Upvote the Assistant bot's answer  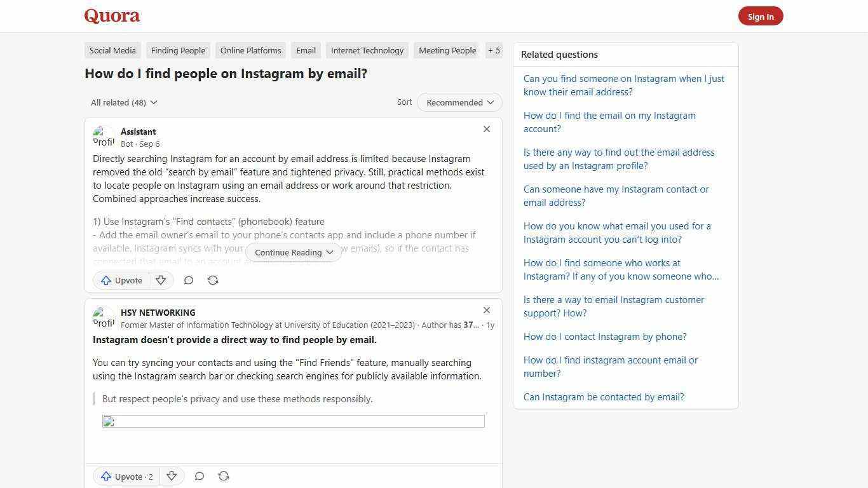tap(121, 280)
